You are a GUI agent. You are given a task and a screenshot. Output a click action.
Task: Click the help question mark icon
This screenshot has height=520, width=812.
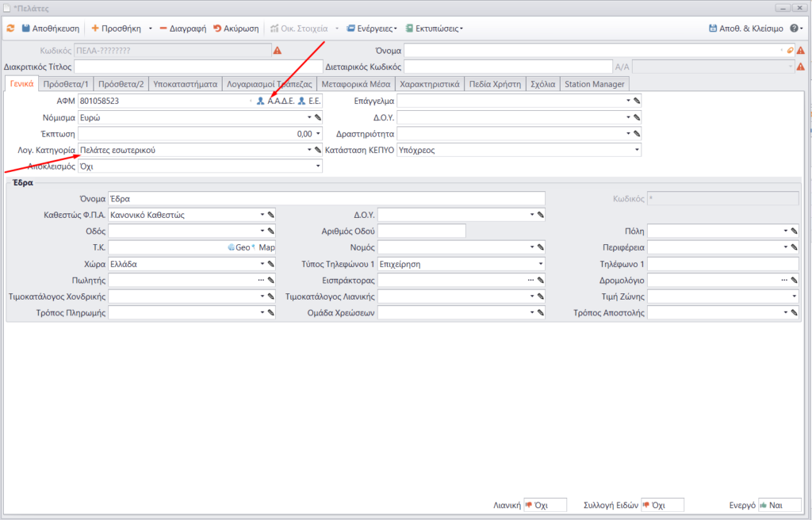tap(794, 29)
